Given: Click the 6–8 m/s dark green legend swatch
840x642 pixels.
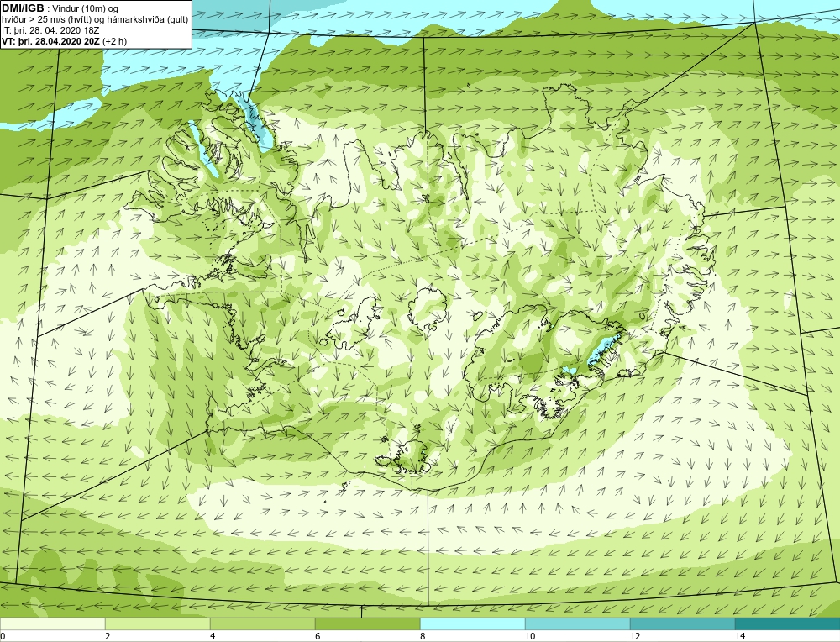Looking at the screenshot, I should [368, 624].
